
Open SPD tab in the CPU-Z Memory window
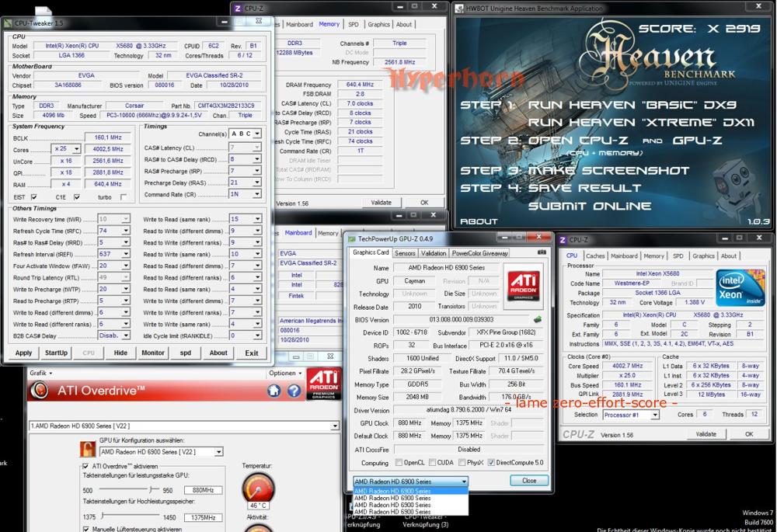coord(354,24)
